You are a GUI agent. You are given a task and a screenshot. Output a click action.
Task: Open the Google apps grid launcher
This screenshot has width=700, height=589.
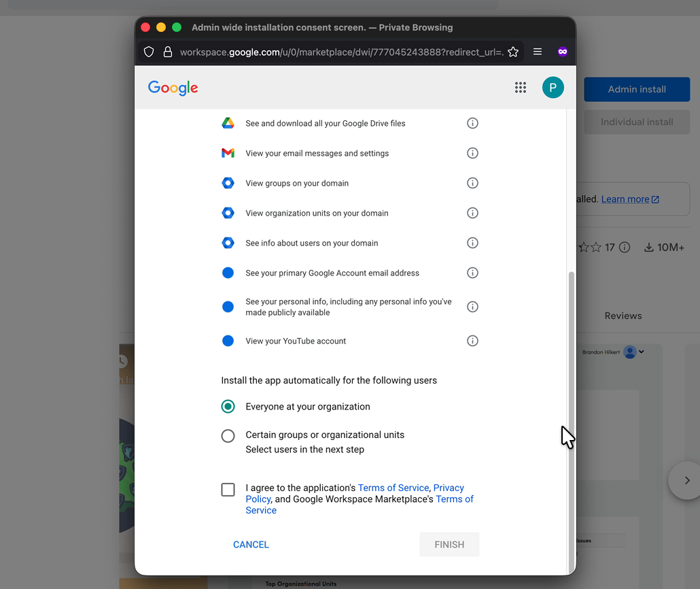click(x=521, y=88)
